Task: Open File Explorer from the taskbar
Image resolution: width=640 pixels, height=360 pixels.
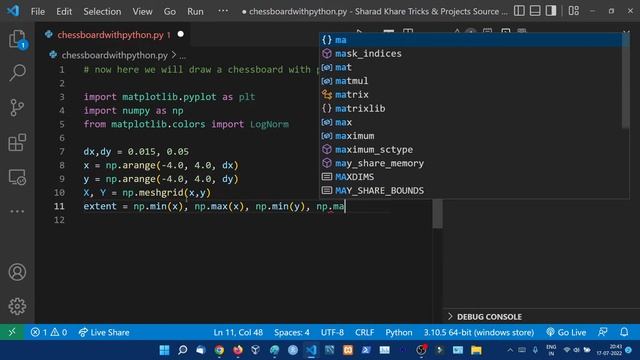Action: coord(476,350)
